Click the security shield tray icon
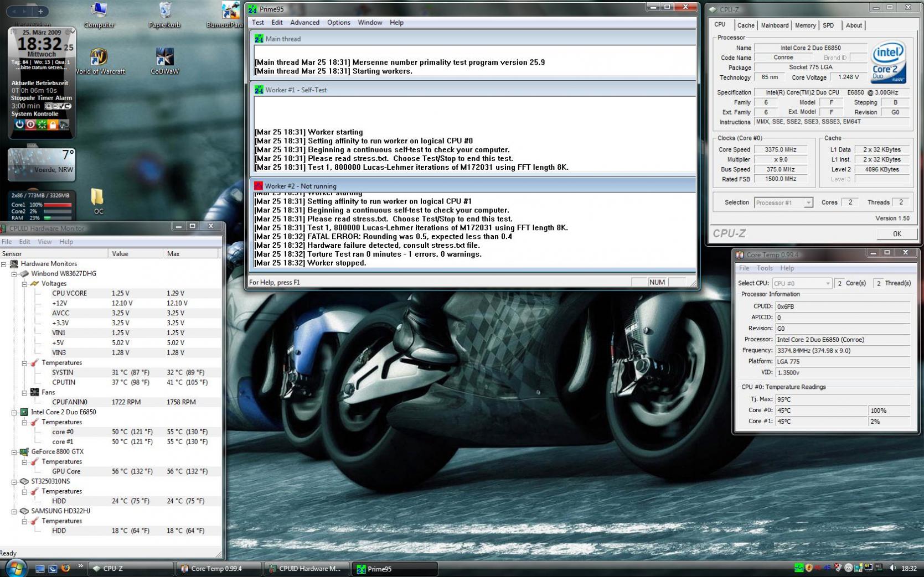Image resolution: width=924 pixels, height=577 pixels. 809,568
